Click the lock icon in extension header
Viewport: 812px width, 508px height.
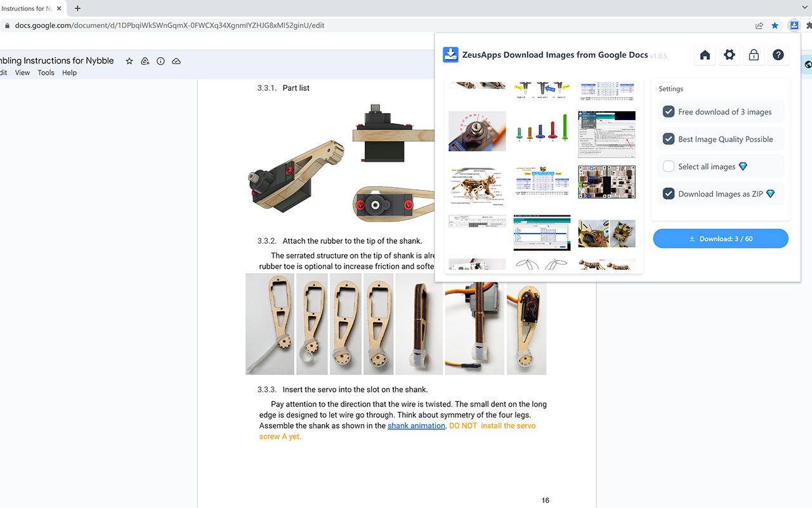[x=754, y=55]
